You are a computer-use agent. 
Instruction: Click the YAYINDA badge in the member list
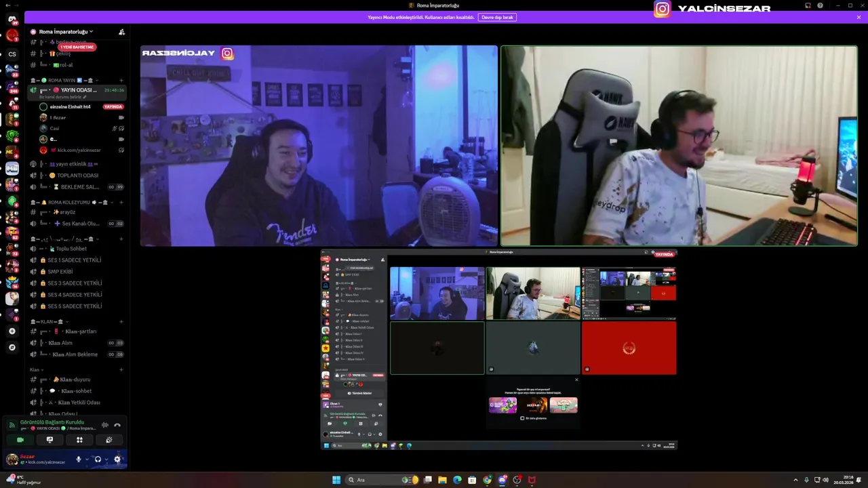tap(113, 107)
